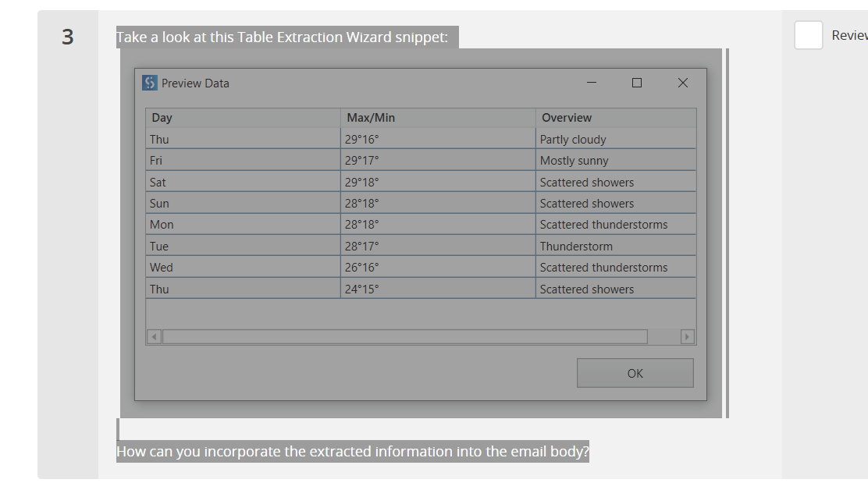Click the Overview column header
The height and width of the screenshot is (490, 868).
point(615,118)
